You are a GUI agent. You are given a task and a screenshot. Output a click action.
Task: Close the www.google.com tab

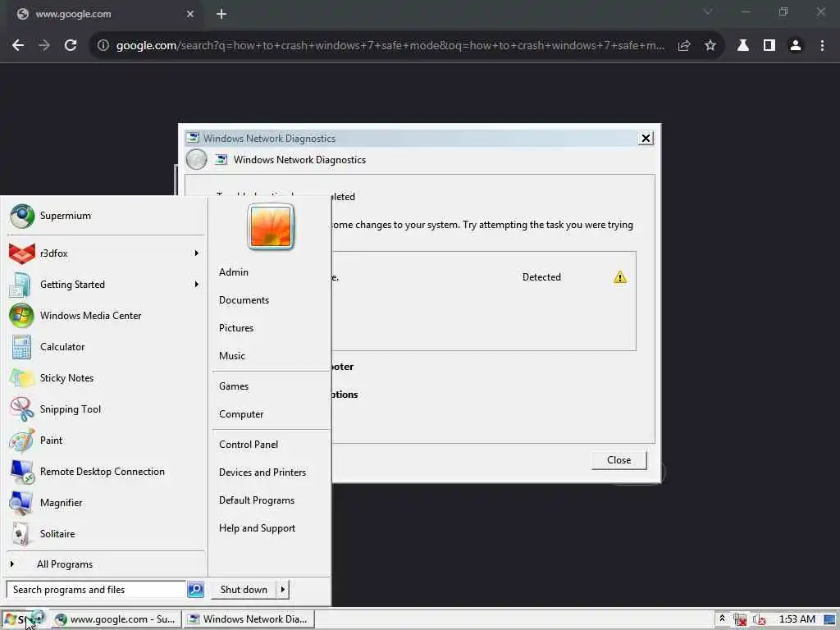pyautogui.click(x=190, y=14)
